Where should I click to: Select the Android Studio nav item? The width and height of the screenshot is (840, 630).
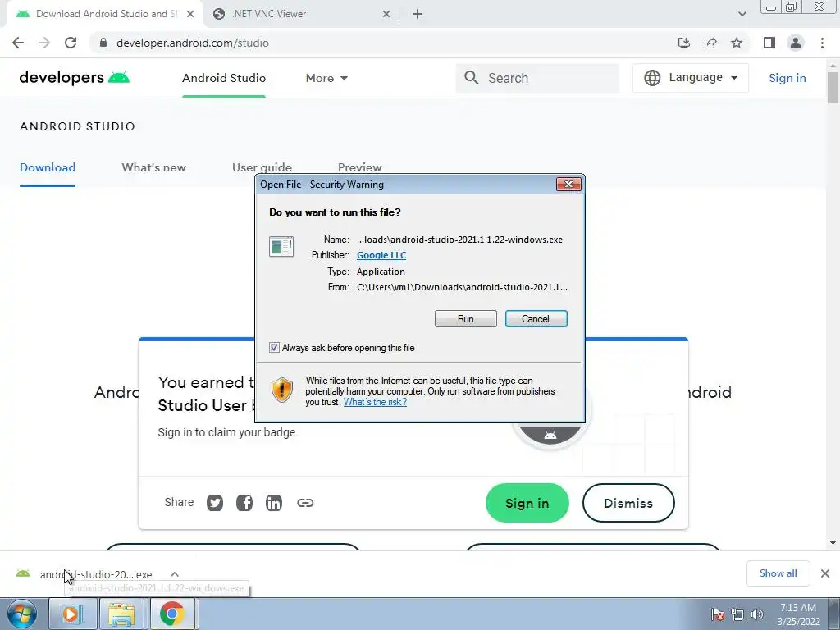click(x=224, y=78)
